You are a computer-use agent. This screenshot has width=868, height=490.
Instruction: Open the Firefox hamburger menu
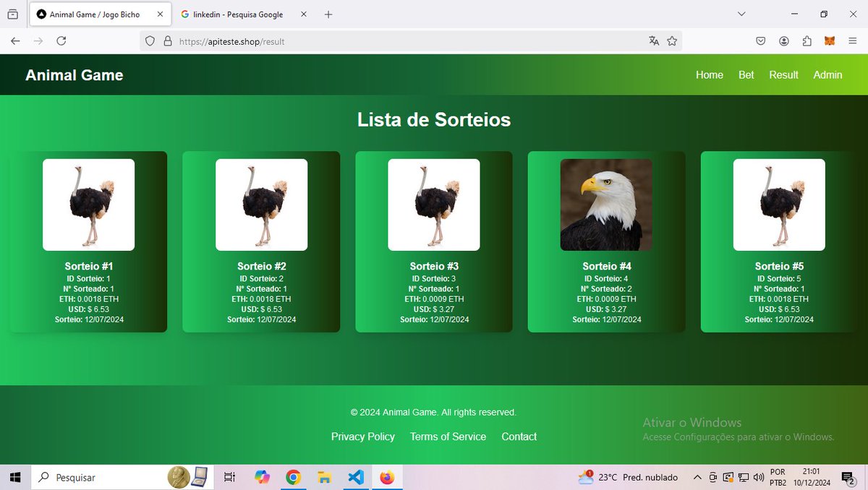pos(853,41)
